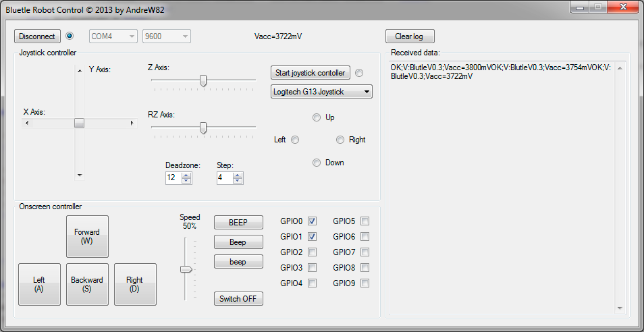Uncheck the GPIO0 checkbox
This screenshot has height=332, width=644.
[x=313, y=221]
